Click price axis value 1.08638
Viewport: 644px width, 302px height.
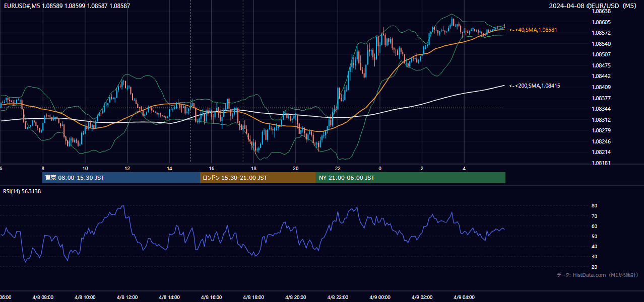pyautogui.click(x=601, y=11)
